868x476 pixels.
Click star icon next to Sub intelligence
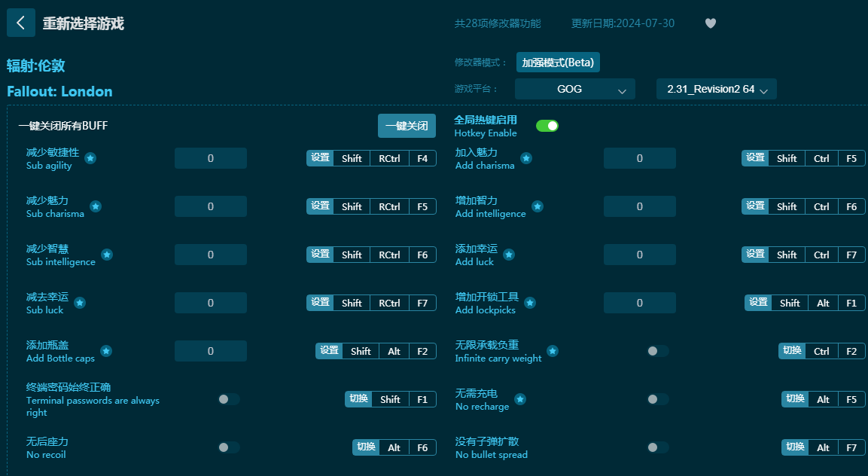coord(107,255)
